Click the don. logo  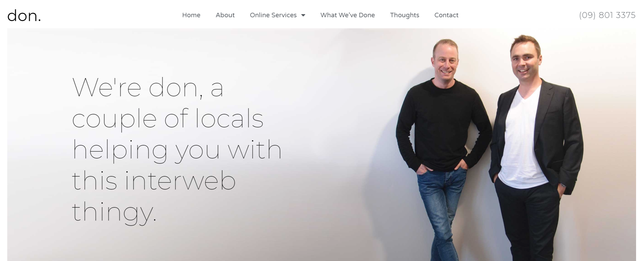(24, 15)
